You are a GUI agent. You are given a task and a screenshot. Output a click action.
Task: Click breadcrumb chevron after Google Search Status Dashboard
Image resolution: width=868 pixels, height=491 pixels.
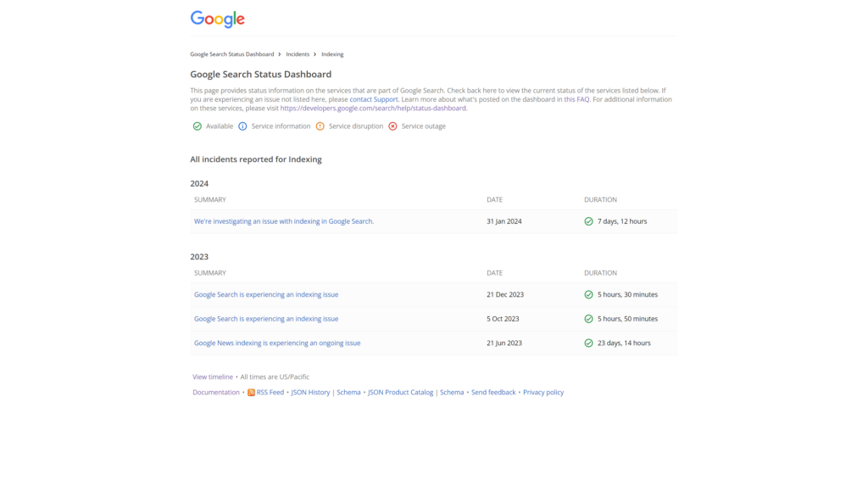280,54
